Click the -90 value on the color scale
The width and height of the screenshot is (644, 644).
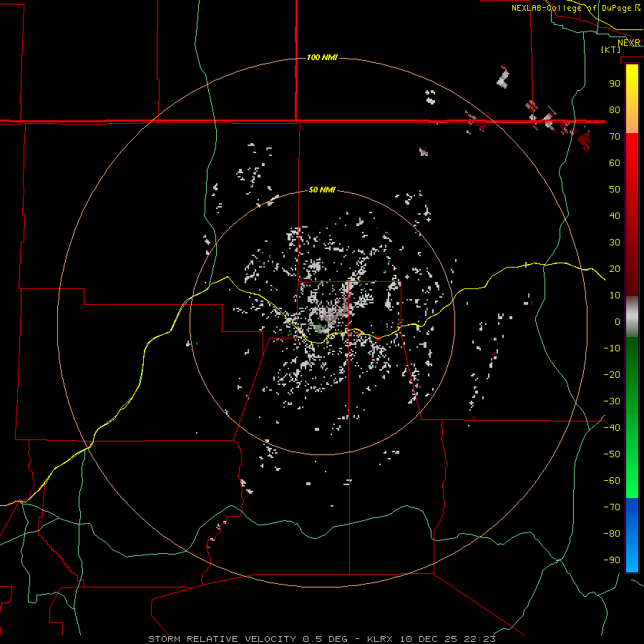(612, 560)
